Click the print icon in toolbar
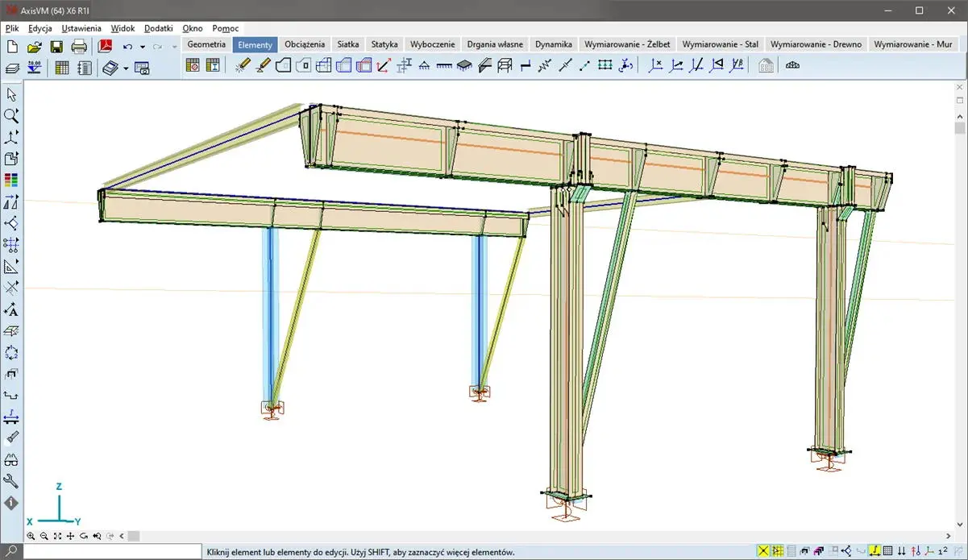Image resolution: width=968 pixels, height=560 pixels. point(79,47)
